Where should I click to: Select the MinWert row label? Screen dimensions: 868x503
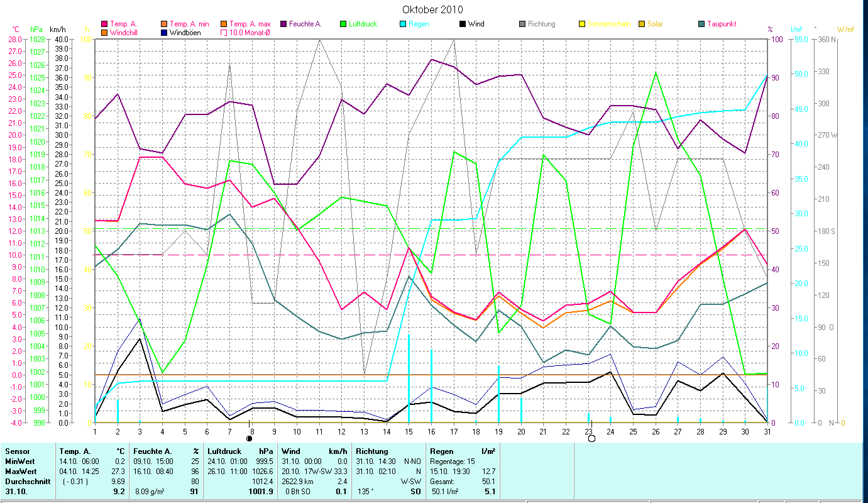(21, 462)
